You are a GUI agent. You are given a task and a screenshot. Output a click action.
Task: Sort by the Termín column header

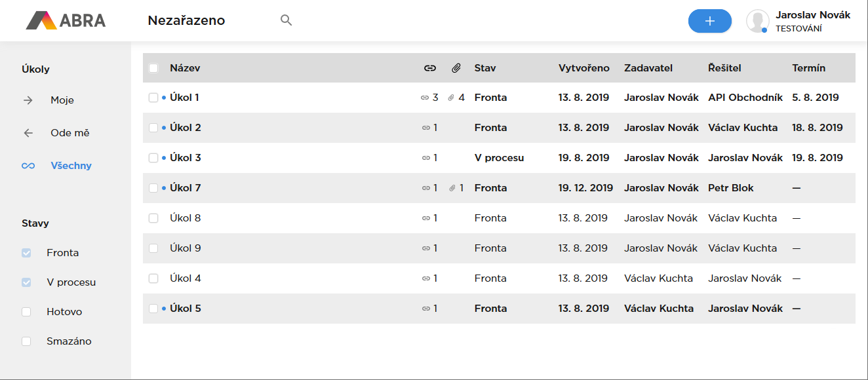point(808,68)
